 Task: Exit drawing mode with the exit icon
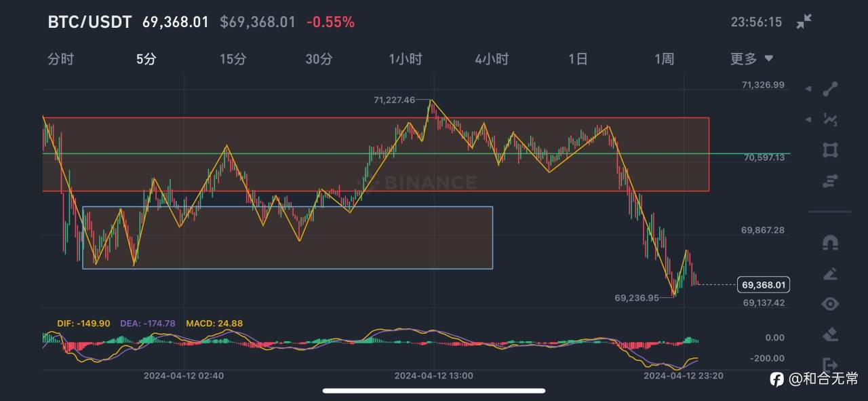click(830, 364)
